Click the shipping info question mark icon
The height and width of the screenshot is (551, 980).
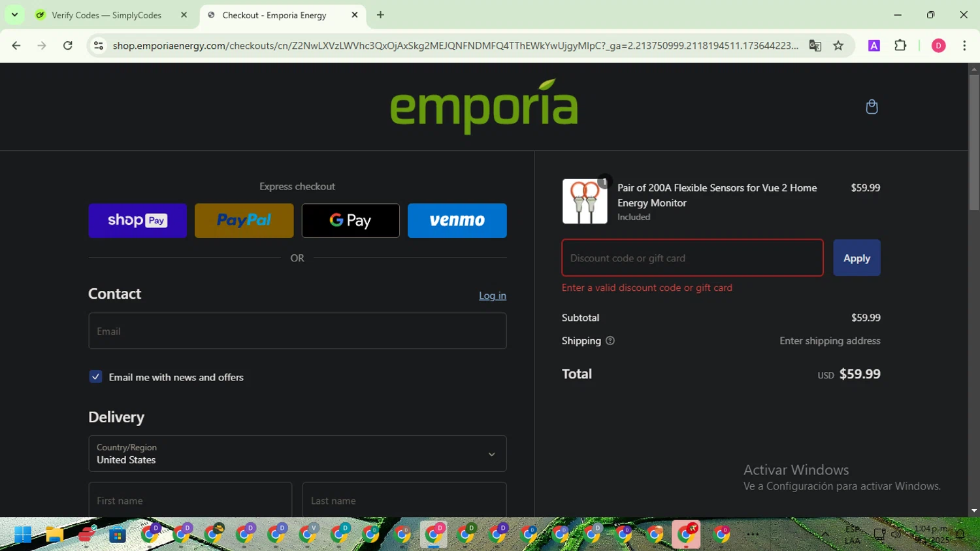[x=610, y=341]
